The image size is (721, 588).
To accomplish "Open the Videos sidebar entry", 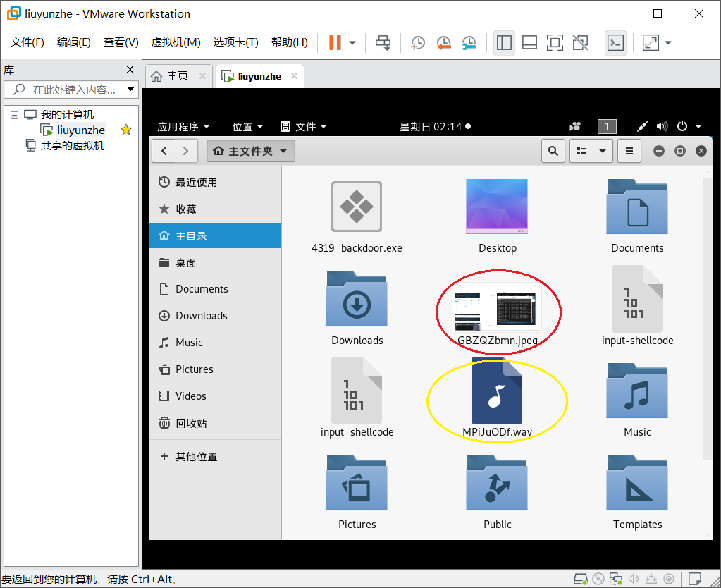I will tap(215, 396).
